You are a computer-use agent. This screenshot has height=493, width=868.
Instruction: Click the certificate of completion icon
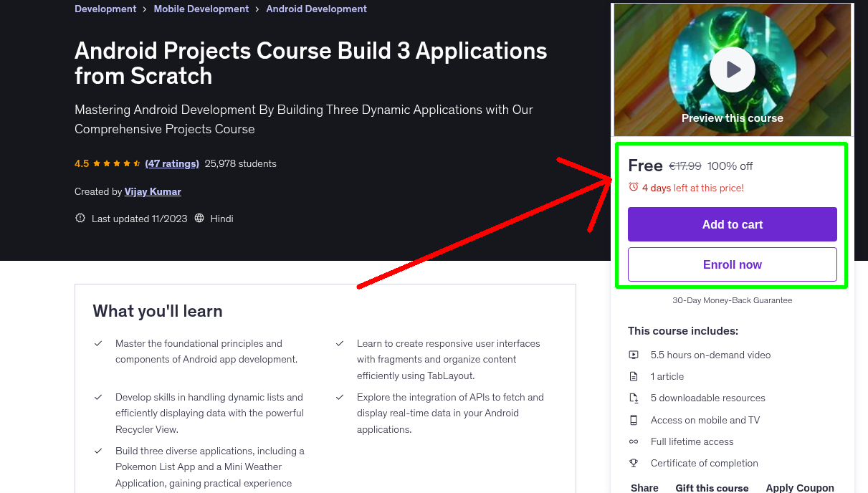[x=634, y=463]
